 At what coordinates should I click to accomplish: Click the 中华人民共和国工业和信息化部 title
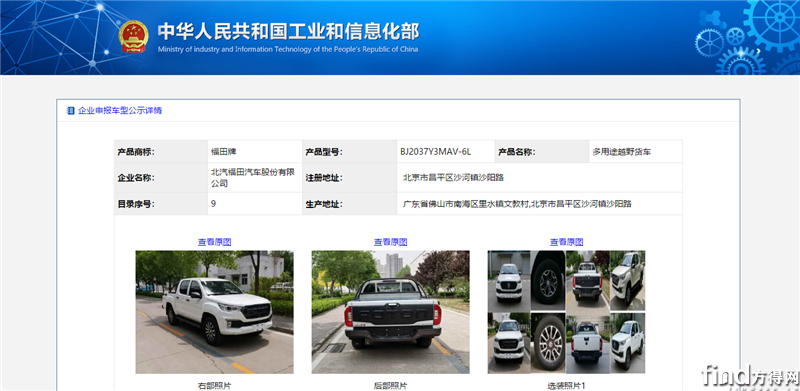(288, 32)
